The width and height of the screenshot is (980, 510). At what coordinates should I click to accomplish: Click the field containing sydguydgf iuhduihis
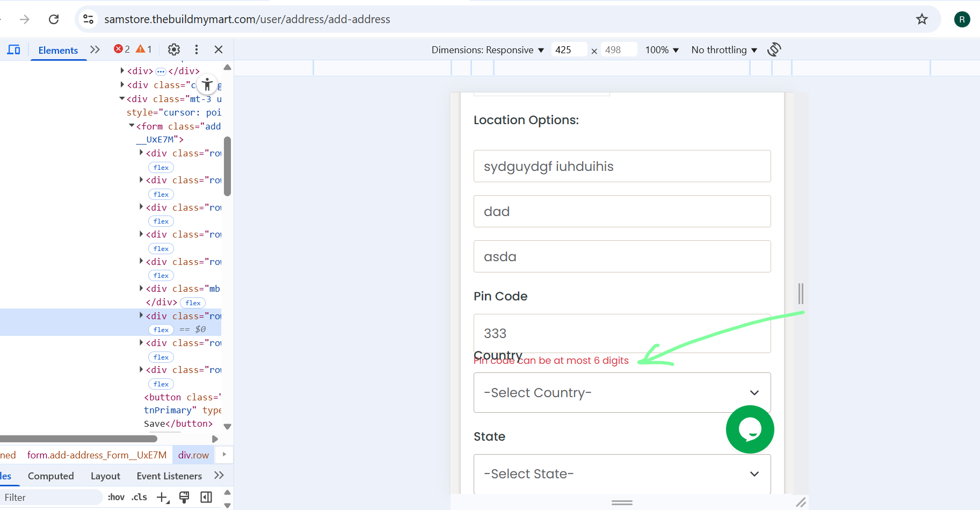coord(622,166)
